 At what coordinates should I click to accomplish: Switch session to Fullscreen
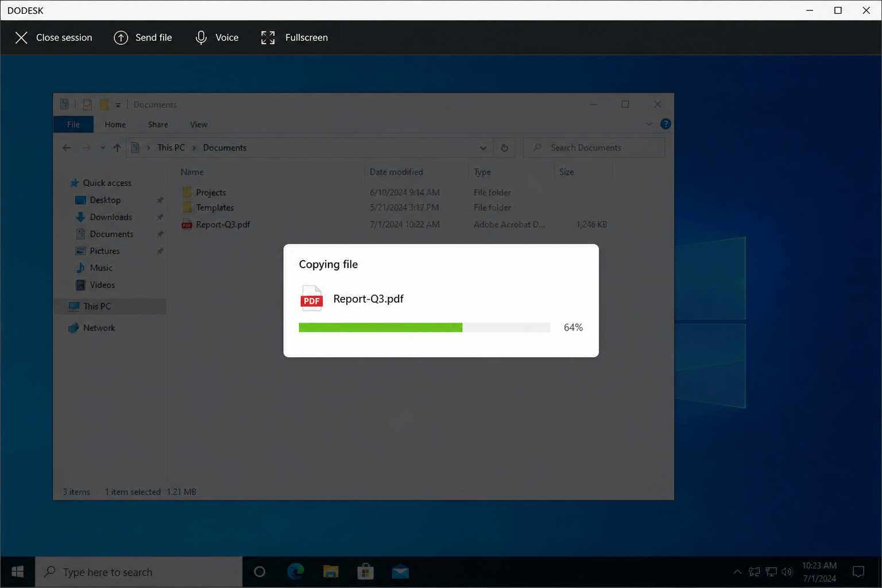[294, 37]
